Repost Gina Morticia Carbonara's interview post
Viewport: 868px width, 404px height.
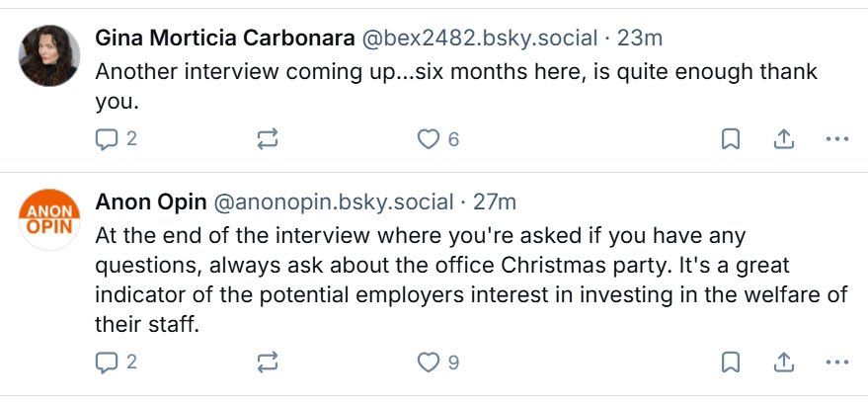[x=267, y=139]
